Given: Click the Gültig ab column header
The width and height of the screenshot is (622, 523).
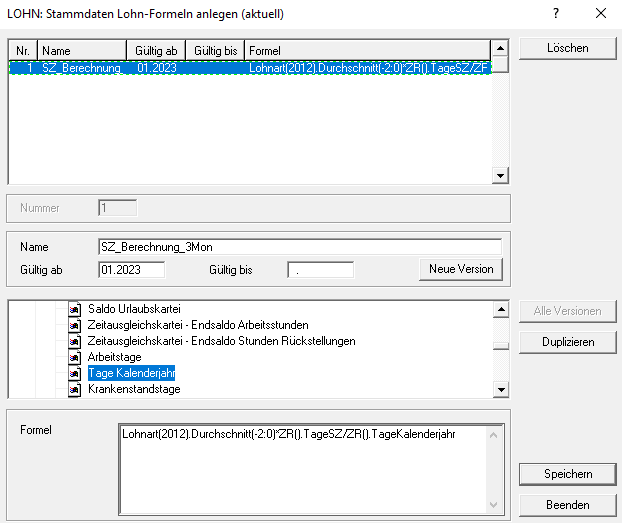Looking at the screenshot, I should [x=155, y=50].
